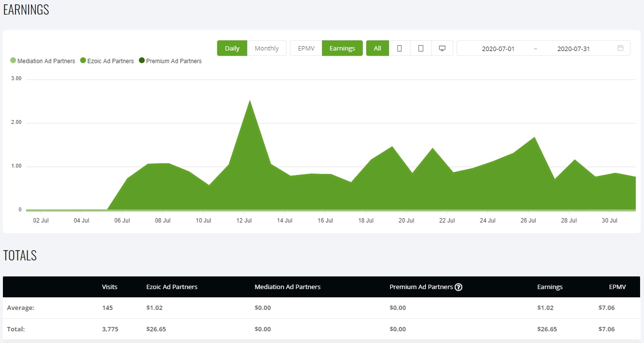Image resolution: width=644 pixels, height=343 pixels.
Task: Click the EPMV column header in table
Action: tap(617, 287)
